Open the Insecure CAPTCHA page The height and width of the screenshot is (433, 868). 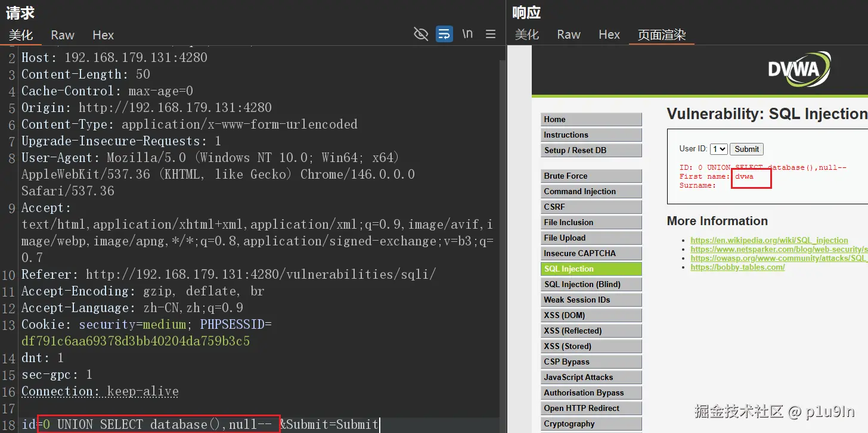(591, 253)
